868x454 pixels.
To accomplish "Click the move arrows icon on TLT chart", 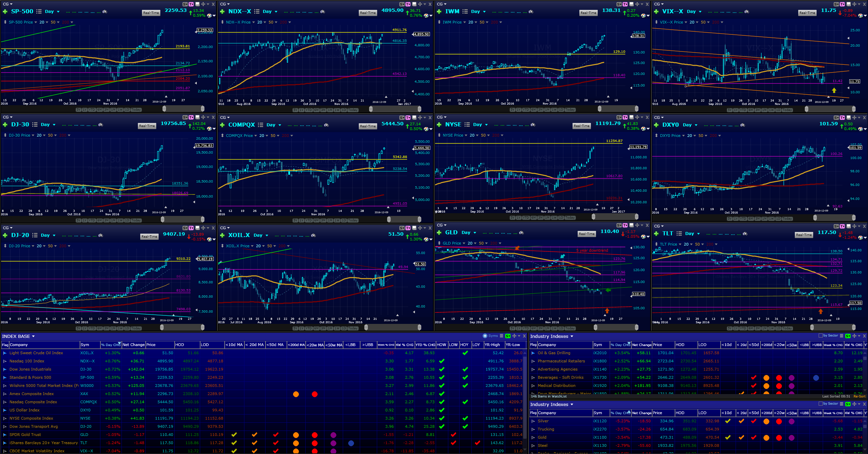I will click(854, 226).
